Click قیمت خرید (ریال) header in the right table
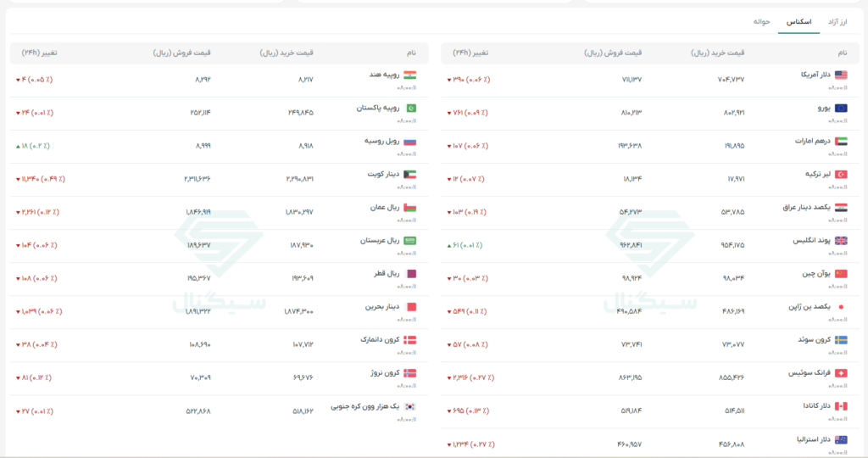 click(717, 53)
